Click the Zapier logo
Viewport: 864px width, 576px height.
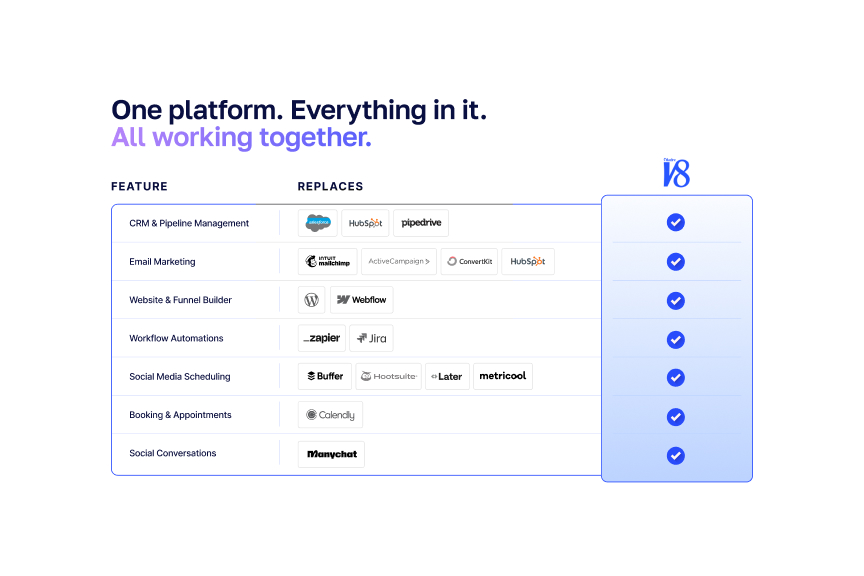tap(322, 338)
